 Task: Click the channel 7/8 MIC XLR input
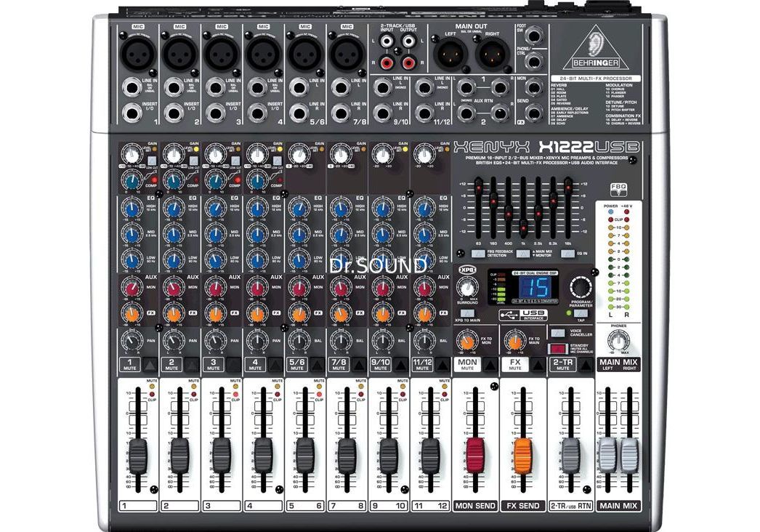tap(347, 53)
